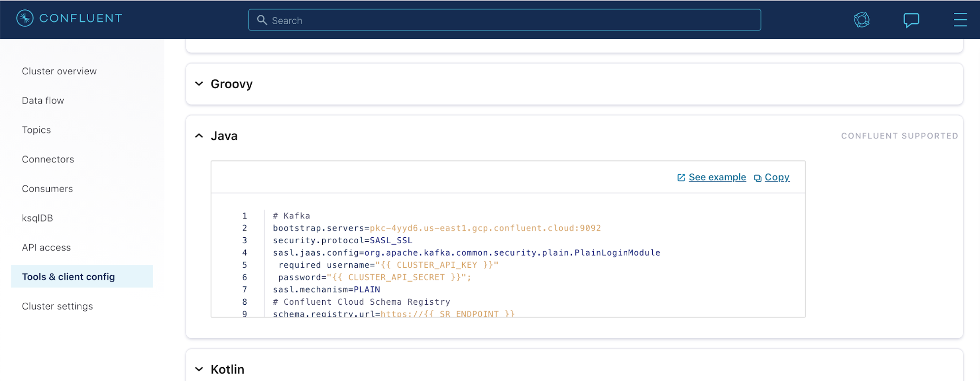980x381 pixels.
Task: Click the Groovy heading
Action: [x=232, y=84]
